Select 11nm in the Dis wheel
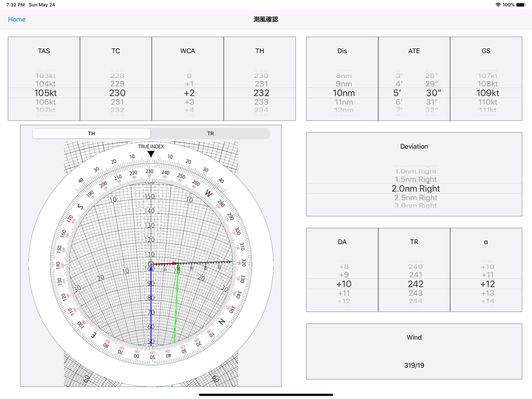 (x=344, y=102)
